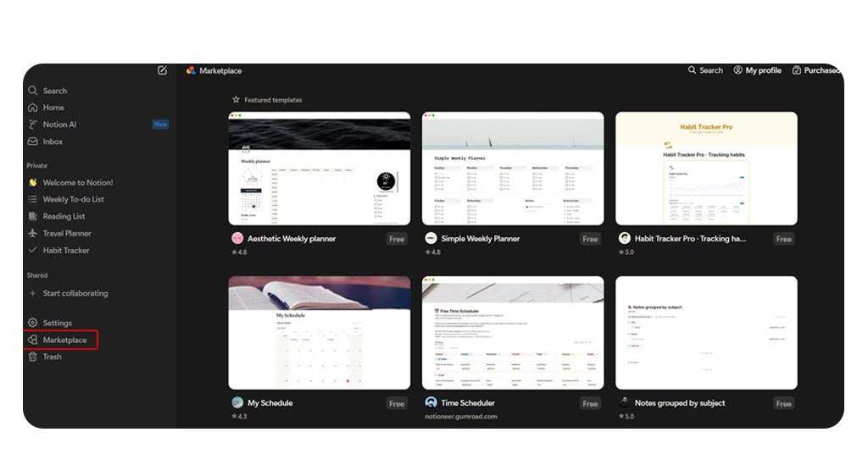
Task: Open the Reading List page
Action: 64,216
